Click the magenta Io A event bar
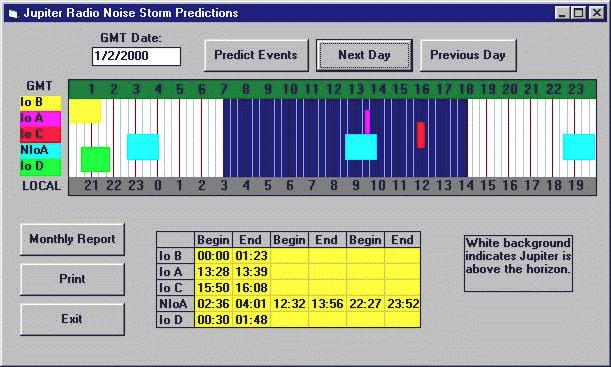The image size is (611, 367). pyautogui.click(x=367, y=122)
